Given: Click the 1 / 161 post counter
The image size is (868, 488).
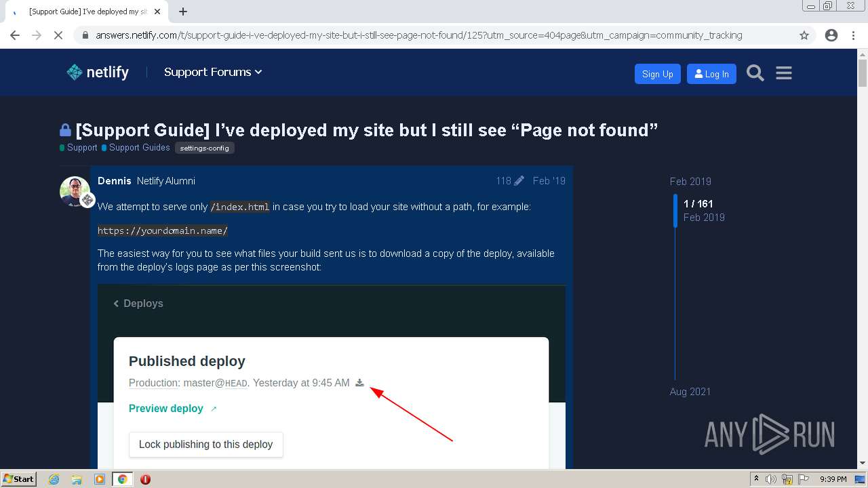Looking at the screenshot, I should (x=698, y=204).
